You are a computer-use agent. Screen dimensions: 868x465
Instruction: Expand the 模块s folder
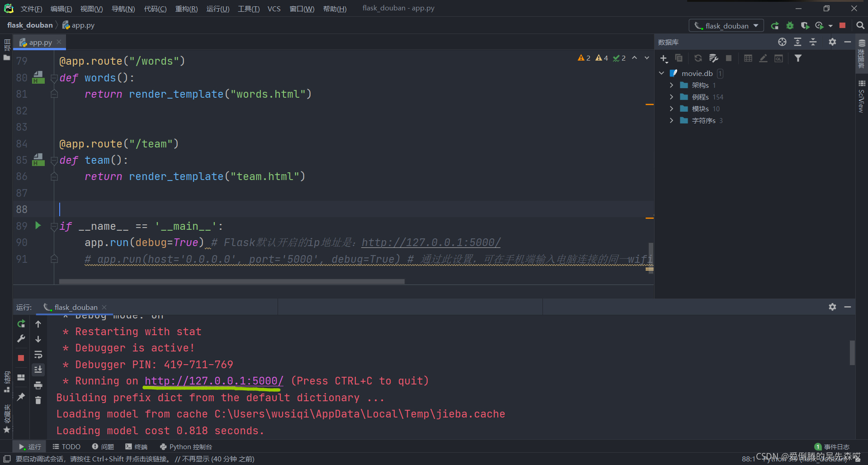671,109
